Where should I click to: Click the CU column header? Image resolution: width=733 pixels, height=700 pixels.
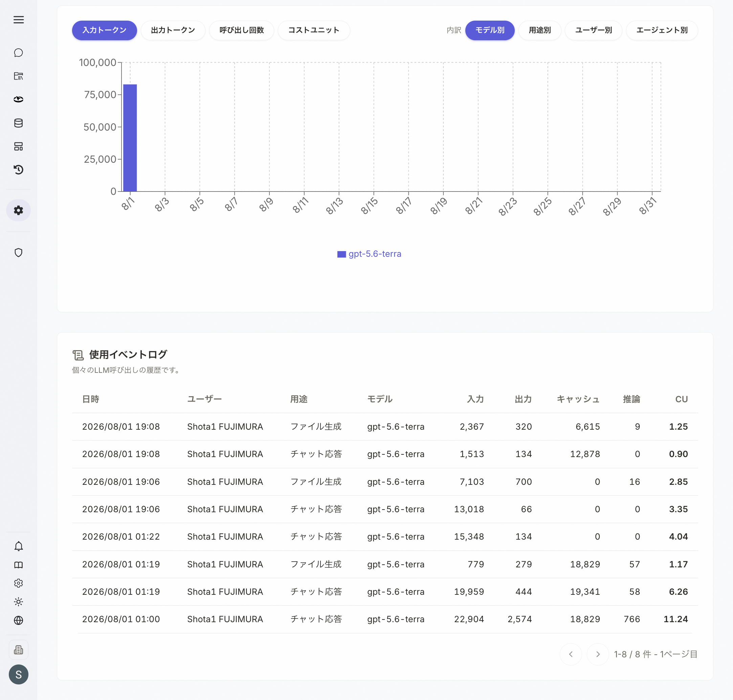(682, 399)
